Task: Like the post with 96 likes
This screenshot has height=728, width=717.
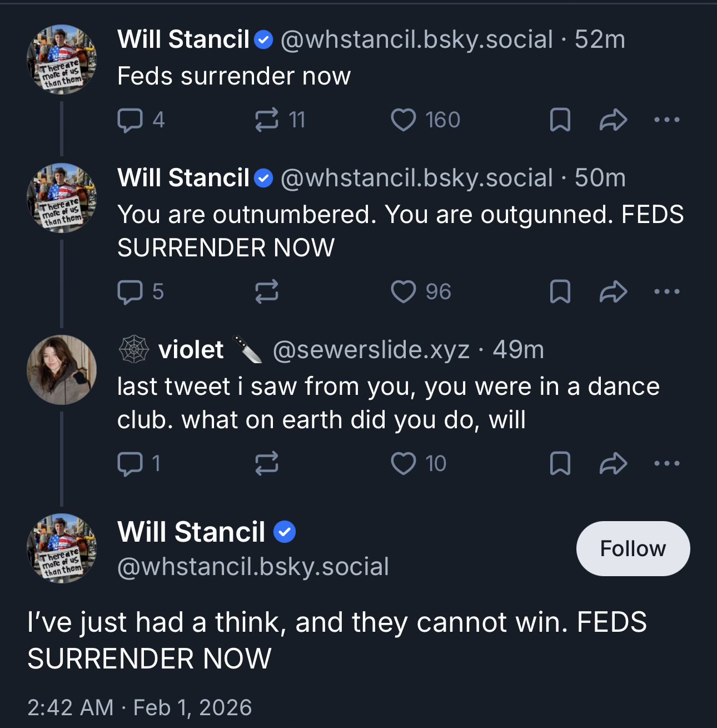Action: coord(421,292)
